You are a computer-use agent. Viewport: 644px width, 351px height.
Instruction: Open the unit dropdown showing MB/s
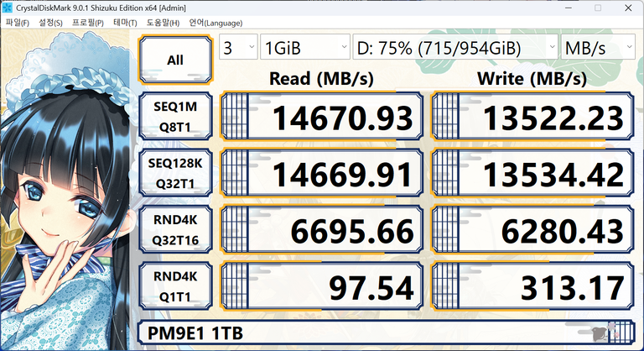pyautogui.click(x=598, y=48)
